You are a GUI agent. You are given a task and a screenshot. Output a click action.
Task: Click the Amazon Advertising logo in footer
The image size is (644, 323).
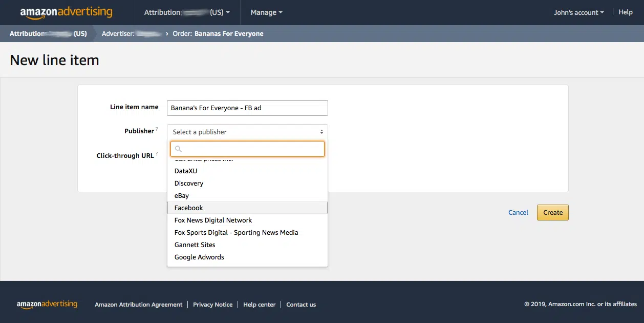[47, 305]
